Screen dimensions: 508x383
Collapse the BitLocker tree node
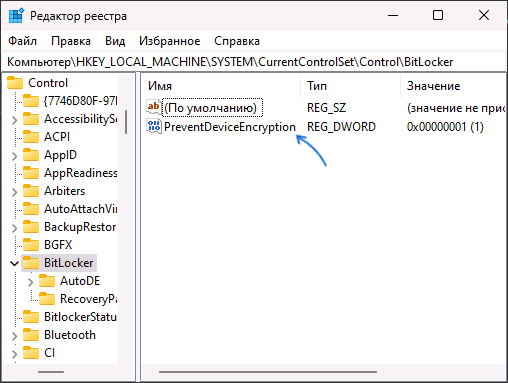click(x=14, y=263)
